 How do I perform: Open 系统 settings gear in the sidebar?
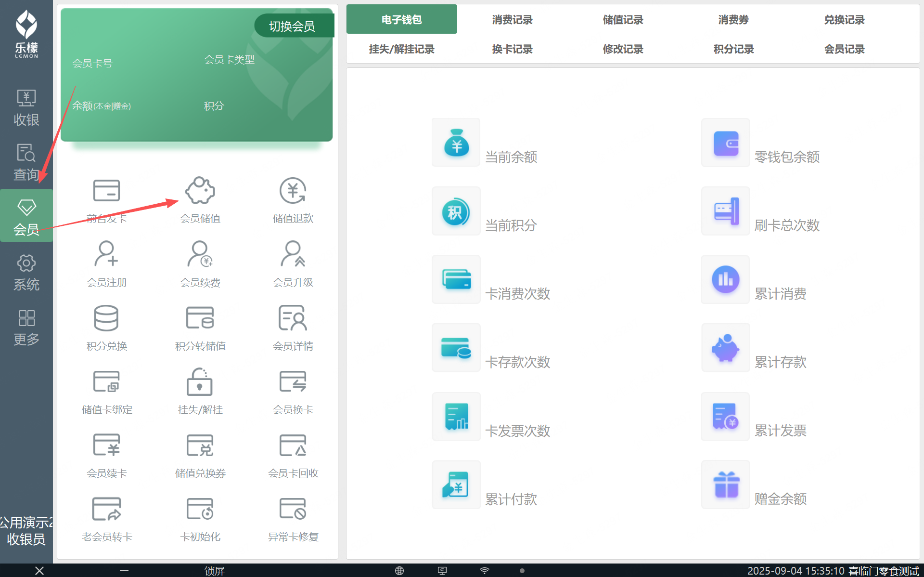click(x=26, y=273)
